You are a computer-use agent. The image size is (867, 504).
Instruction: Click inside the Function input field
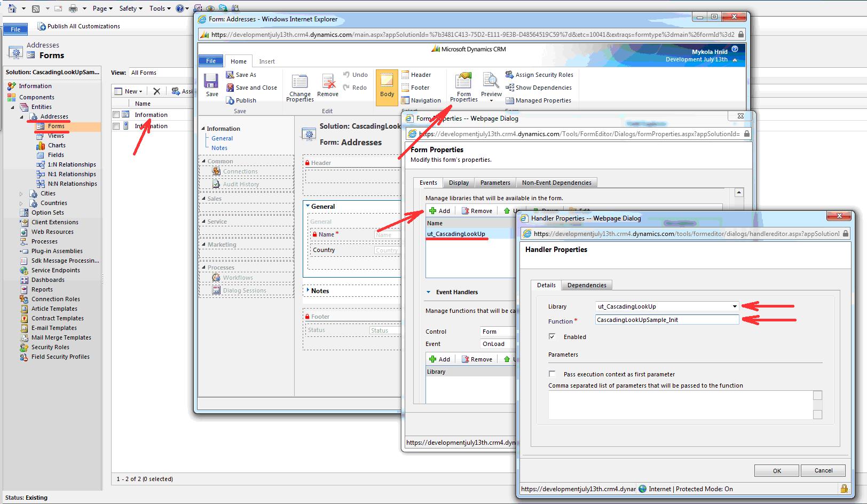click(x=666, y=319)
